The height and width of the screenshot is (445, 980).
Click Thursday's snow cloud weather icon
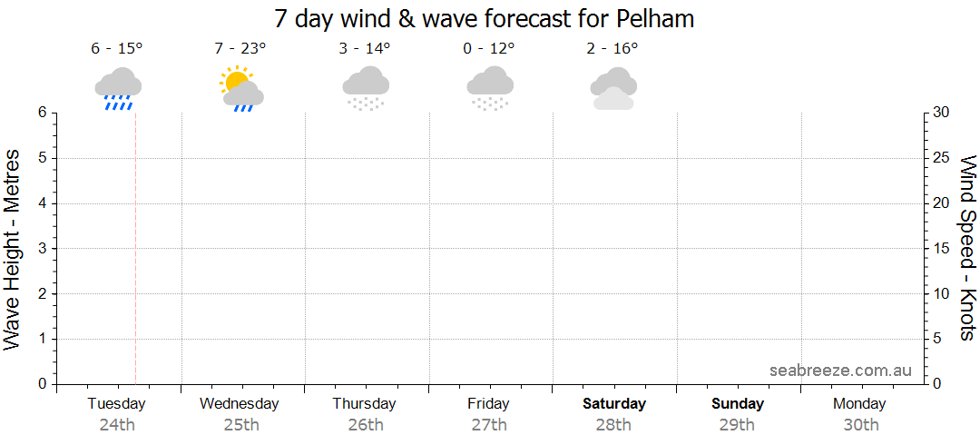tap(366, 88)
